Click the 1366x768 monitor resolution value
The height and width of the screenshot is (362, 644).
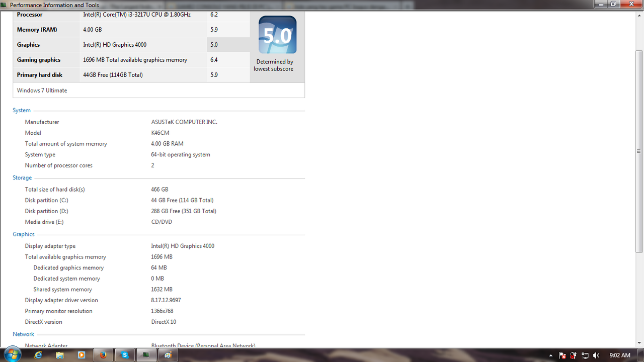point(162,311)
